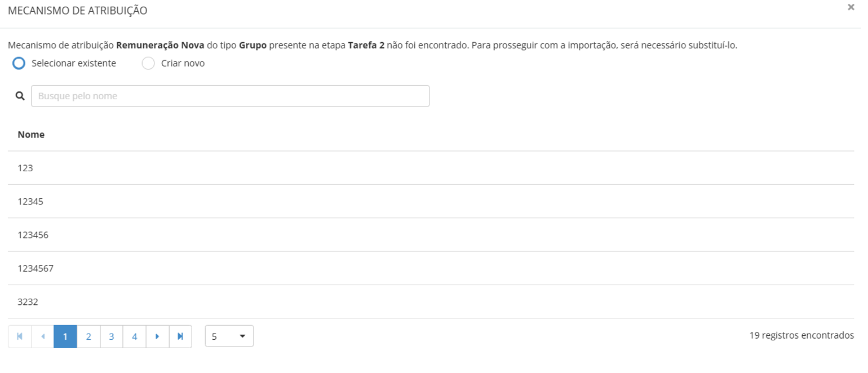Click the 'Nome' column header
The height and width of the screenshot is (373, 868).
(31, 135)
